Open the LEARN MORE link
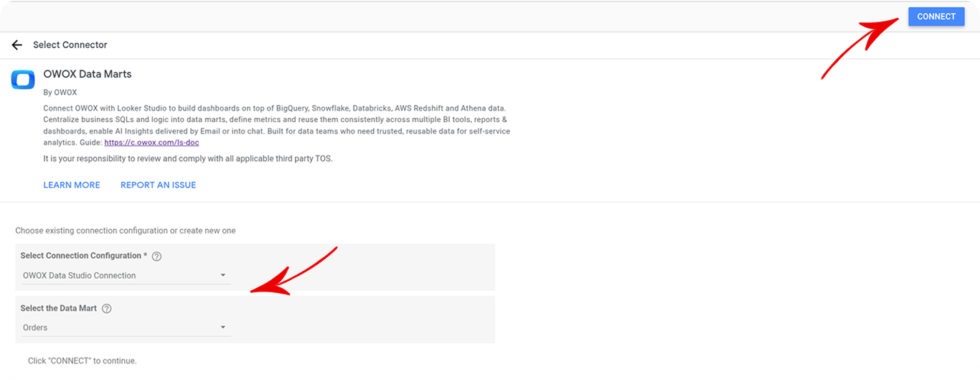 point(72,185)
